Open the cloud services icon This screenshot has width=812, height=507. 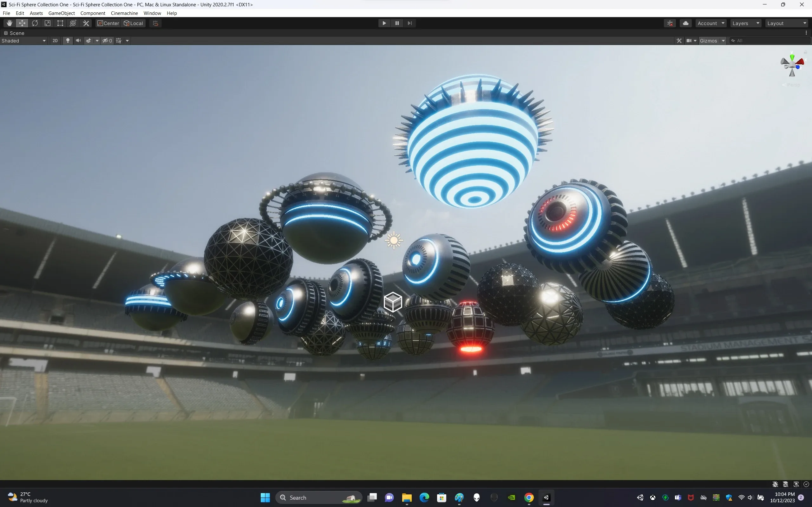tap(685, 23)
